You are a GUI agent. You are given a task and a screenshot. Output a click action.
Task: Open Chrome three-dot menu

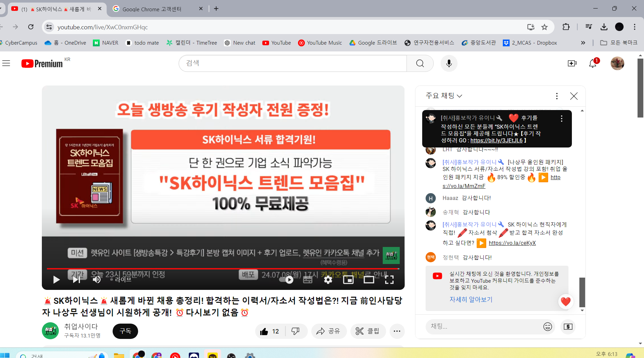pyautogui.click(x=634, y=27)
